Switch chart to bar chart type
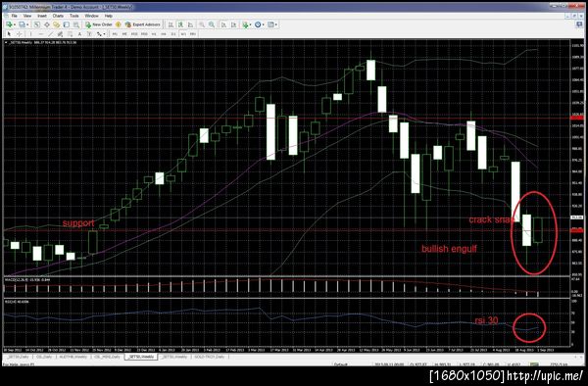This screenshot has width=588, height=386. click(x=171, y=24)
